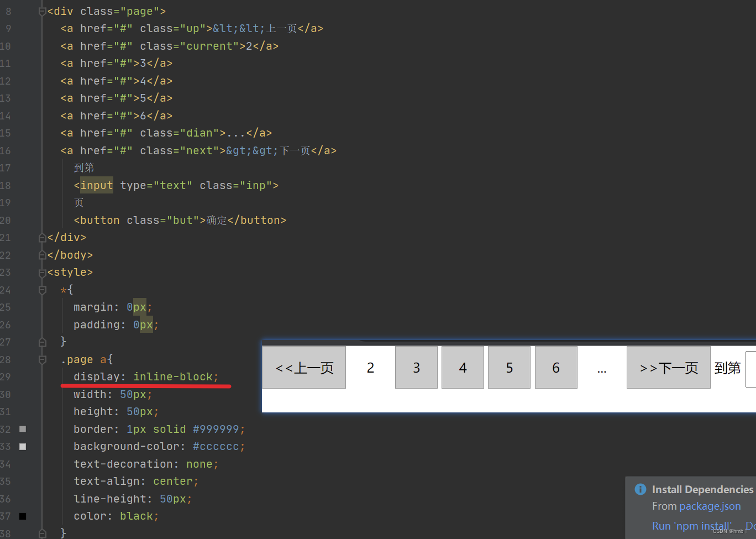Click the 页 text on code line 19
The image size is (756, 539).
(78, 203)
